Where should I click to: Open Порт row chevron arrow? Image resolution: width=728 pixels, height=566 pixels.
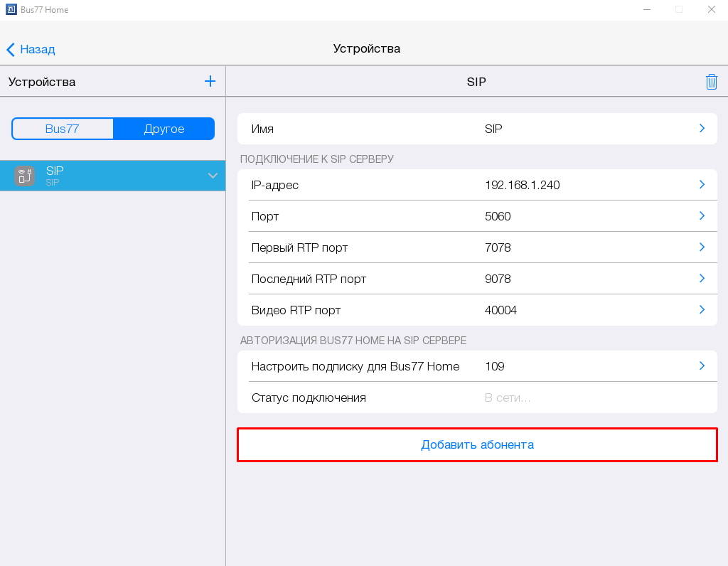pyautogui.click(x=702, y=216)
